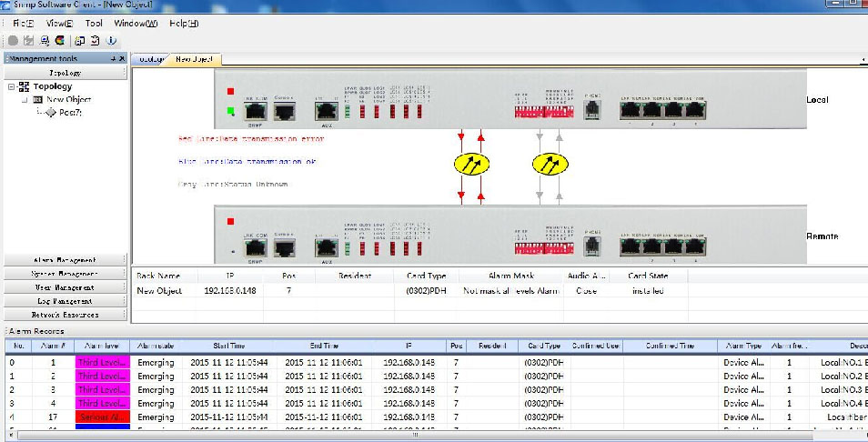This screenshot has height=442, width=868.
Task: Click the grayed-out save icon in the toolbar
Action: tap(29, 40)
